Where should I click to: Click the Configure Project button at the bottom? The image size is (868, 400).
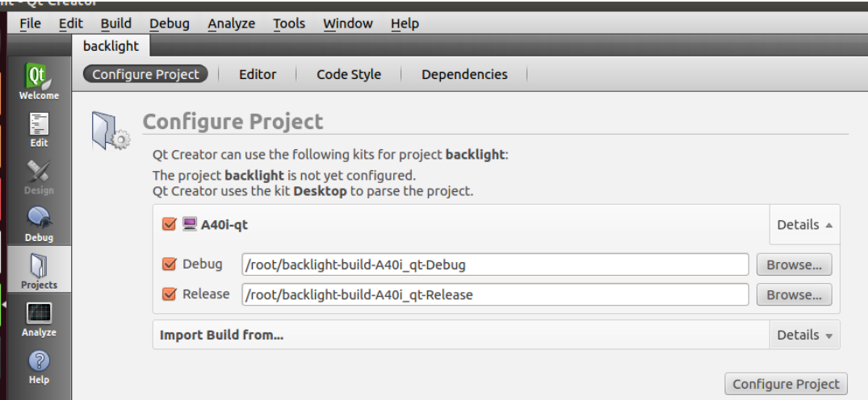click(x=786, y=384)
